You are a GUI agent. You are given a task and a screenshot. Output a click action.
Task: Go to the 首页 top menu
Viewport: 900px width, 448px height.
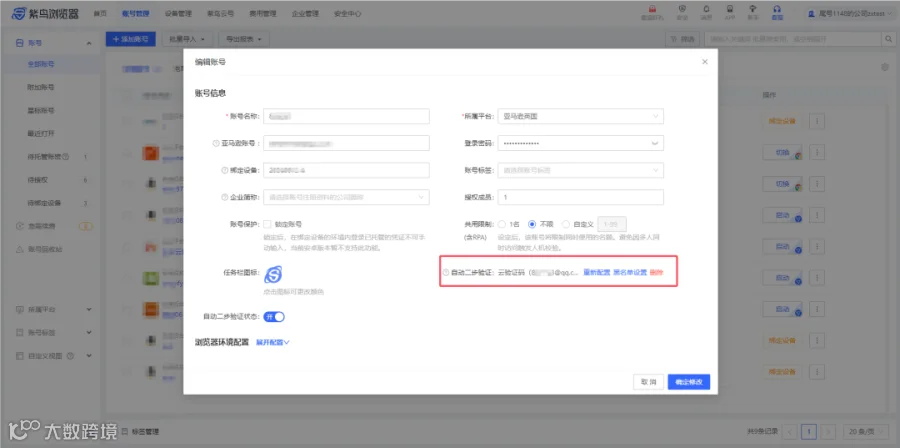coord(100,13)
